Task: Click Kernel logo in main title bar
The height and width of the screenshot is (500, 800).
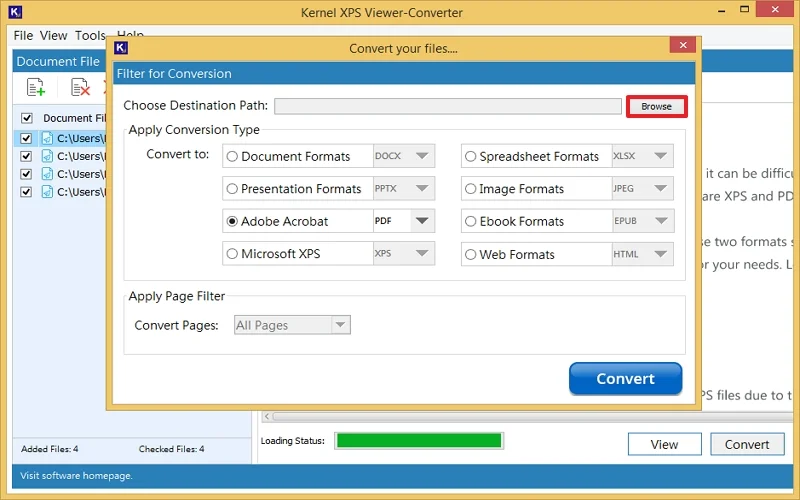Action: click(16, 12)
